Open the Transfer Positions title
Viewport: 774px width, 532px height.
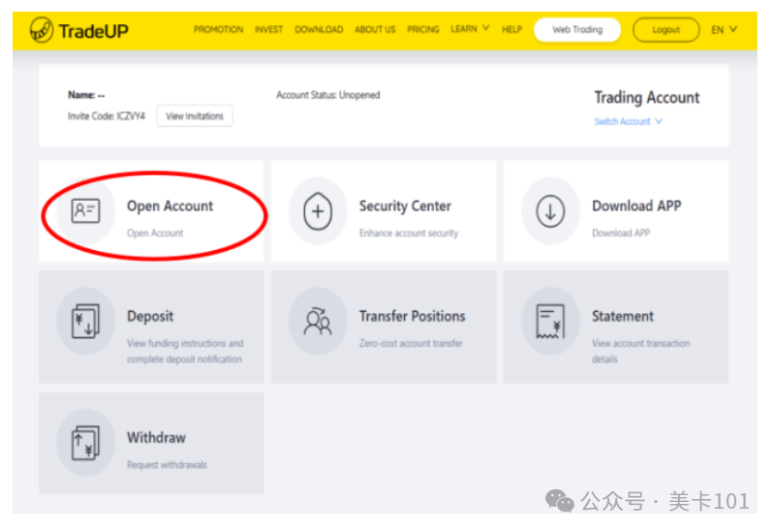click(412, 316)
